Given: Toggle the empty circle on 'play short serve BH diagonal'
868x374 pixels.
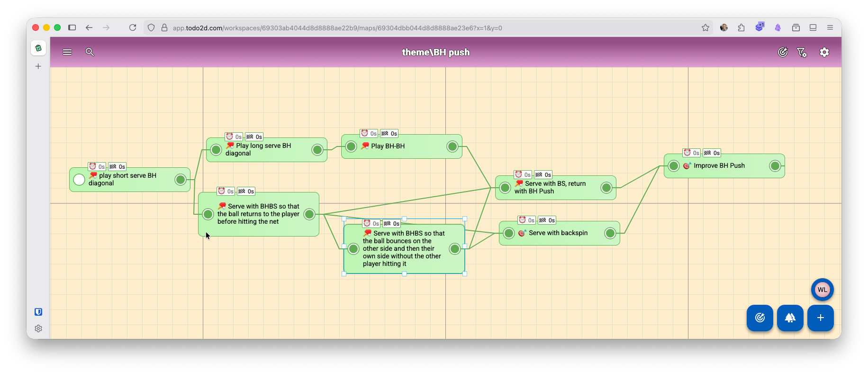Looking at the screenshot, I should pyautogui.click(x=79, y=180).
